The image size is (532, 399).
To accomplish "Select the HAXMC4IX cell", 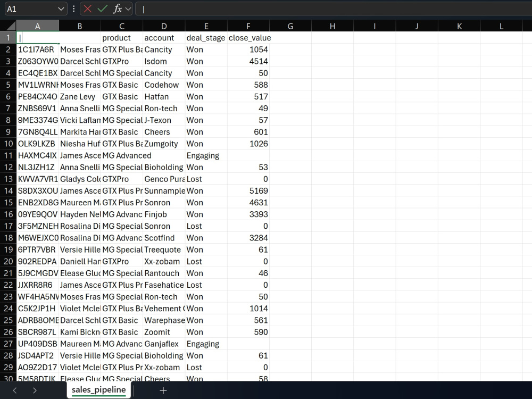I will click(x=38, y=155).
